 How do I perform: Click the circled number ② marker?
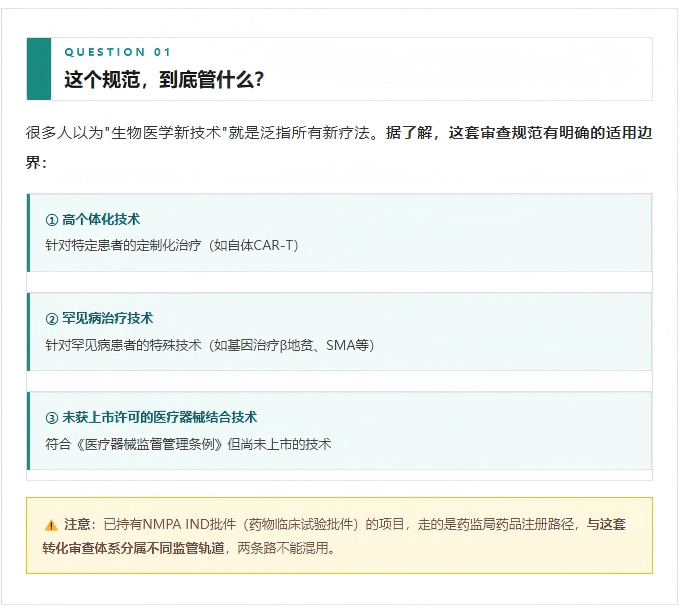tap(52, 319)
